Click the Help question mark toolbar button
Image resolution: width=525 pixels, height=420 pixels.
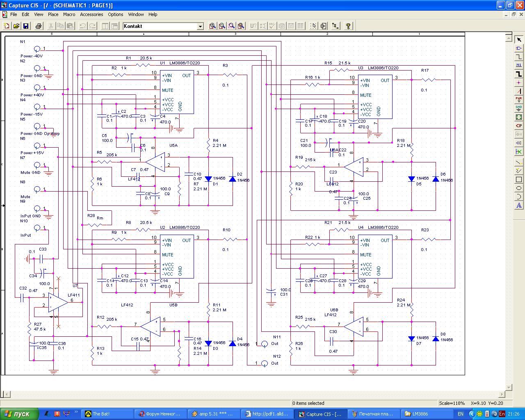348,26
